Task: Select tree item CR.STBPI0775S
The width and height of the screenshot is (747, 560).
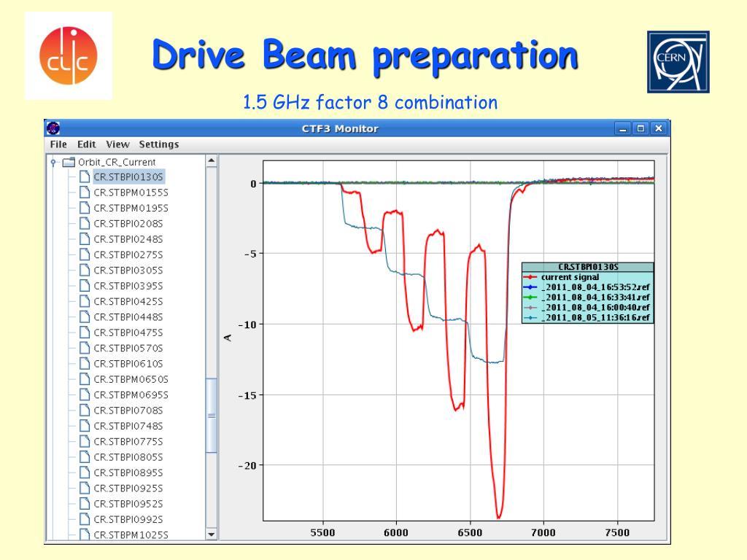Action: click(128, 441)
